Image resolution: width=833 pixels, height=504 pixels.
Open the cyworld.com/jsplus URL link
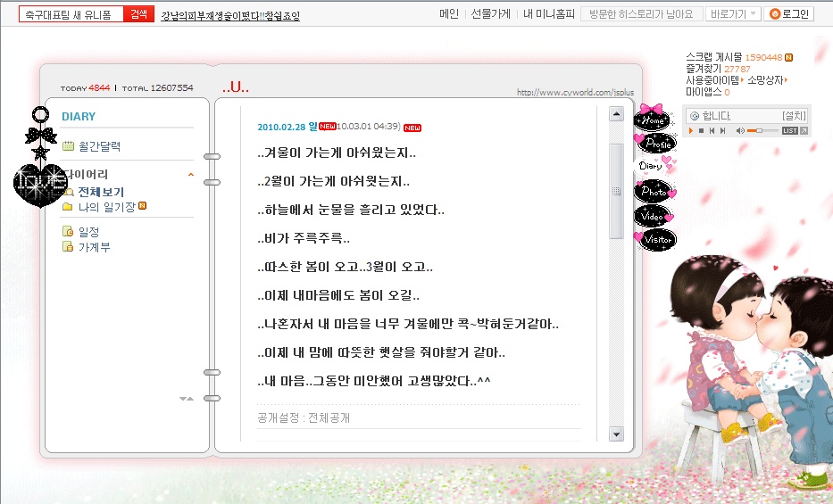pos(575,92)
